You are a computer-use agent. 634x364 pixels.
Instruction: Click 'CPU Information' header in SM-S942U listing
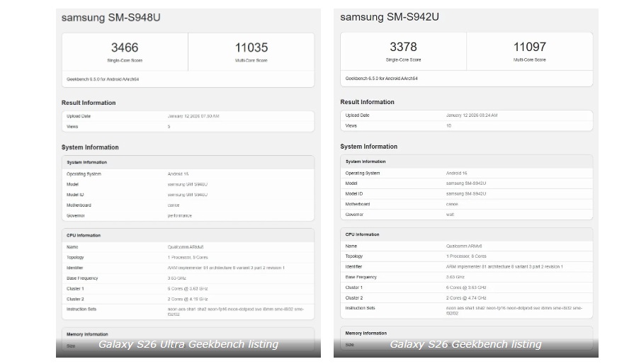pos(362,234)
